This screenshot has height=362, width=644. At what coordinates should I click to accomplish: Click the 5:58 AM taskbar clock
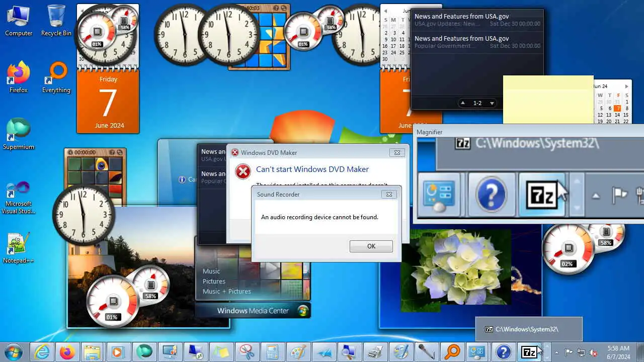pyautogui.click(x=618, y=352)
